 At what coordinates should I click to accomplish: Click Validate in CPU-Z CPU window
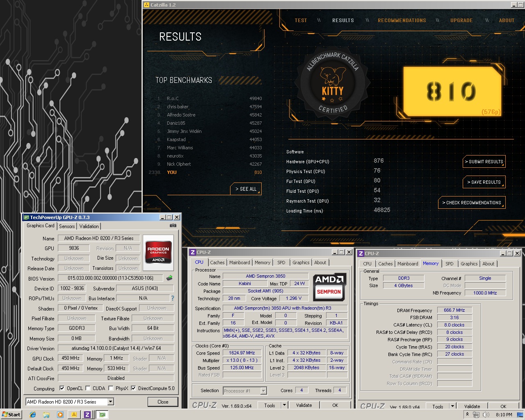coord(304,405)
